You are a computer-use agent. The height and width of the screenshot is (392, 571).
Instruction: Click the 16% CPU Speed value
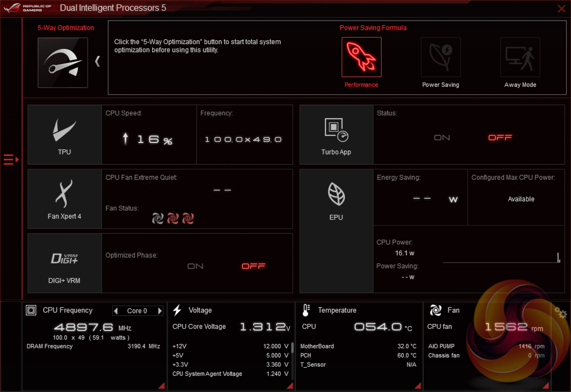pyautogui.click(x=155, y=139)
